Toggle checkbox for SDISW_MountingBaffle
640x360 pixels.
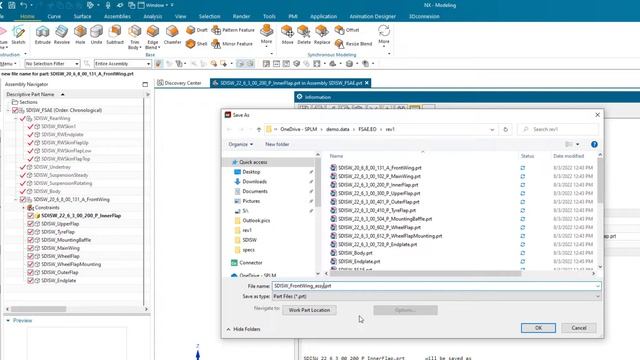coord(31,240)
